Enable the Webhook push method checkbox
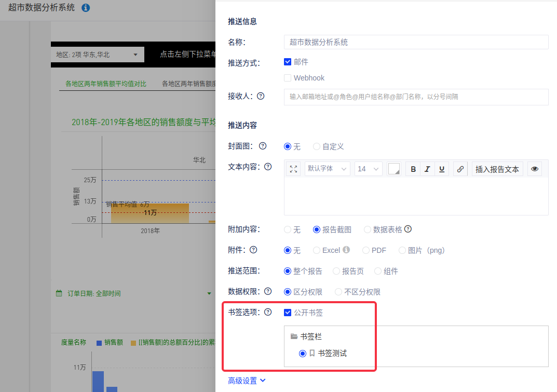Image resolution: width=557 pixels, height=392 pixels. point(288,78)
